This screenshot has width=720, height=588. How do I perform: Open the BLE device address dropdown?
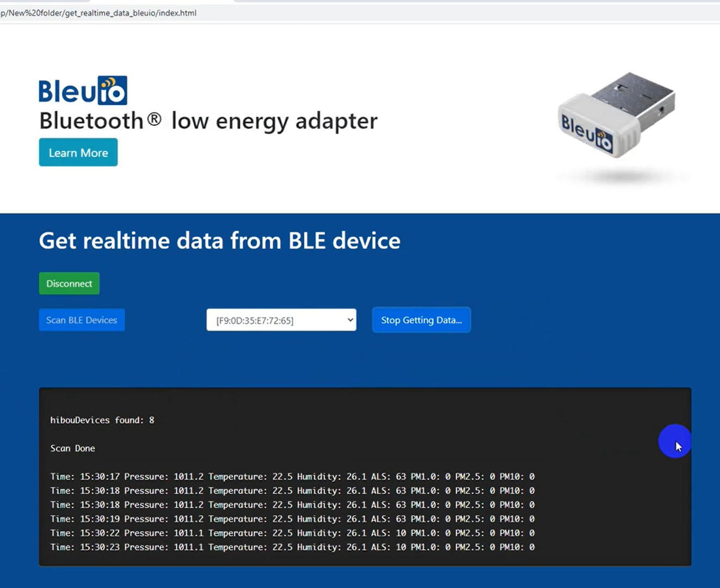point(281,320)
